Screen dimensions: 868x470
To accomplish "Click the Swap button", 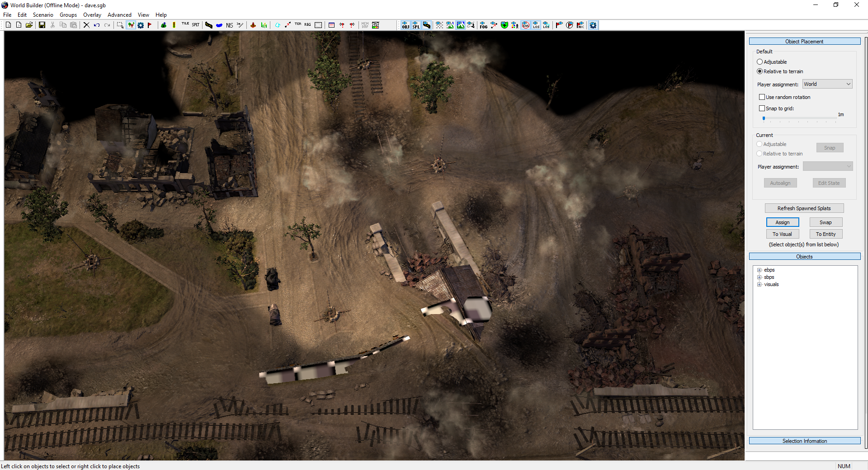I will point(826,222).
